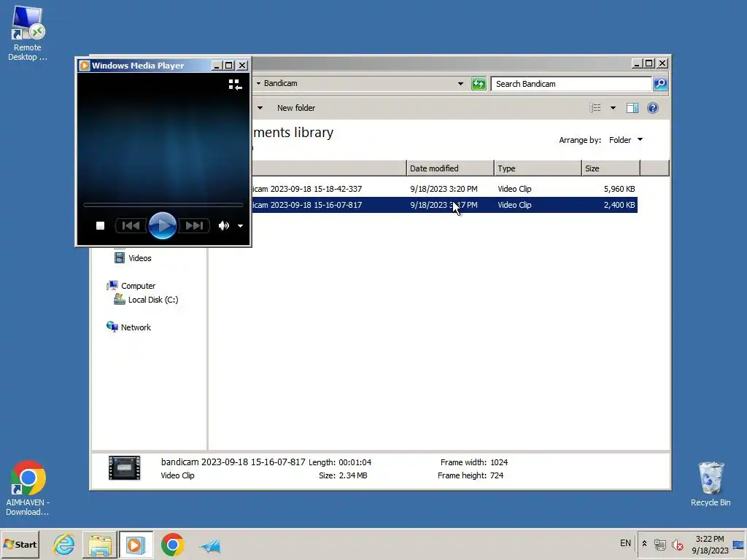Sort by Type column
The width and height of the screenshot is (747, 560).
tap(538, 168)
